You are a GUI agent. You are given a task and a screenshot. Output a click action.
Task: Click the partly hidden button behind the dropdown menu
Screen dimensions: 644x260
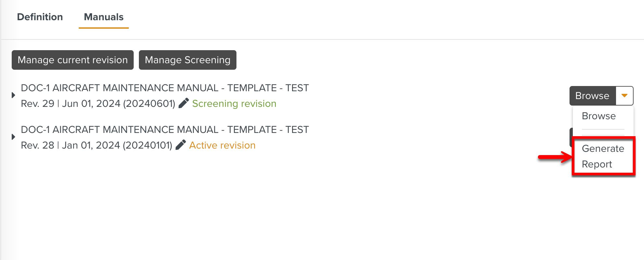point(571,137)
